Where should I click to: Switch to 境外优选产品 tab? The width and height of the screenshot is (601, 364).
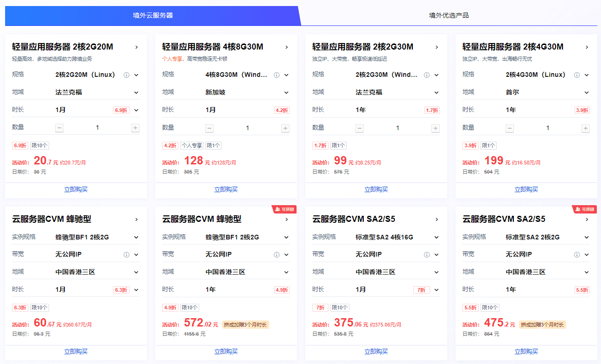pyautogui.click(x=449, y=15)
